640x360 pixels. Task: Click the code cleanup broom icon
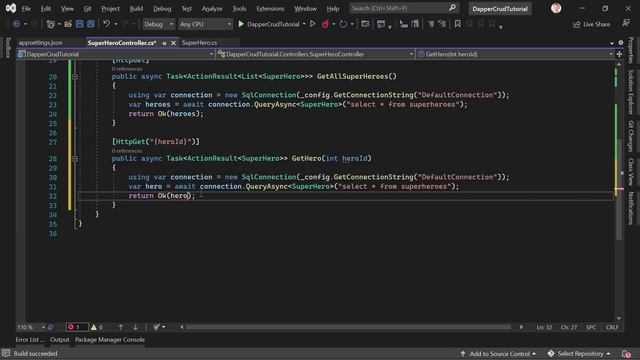point(156,327)
